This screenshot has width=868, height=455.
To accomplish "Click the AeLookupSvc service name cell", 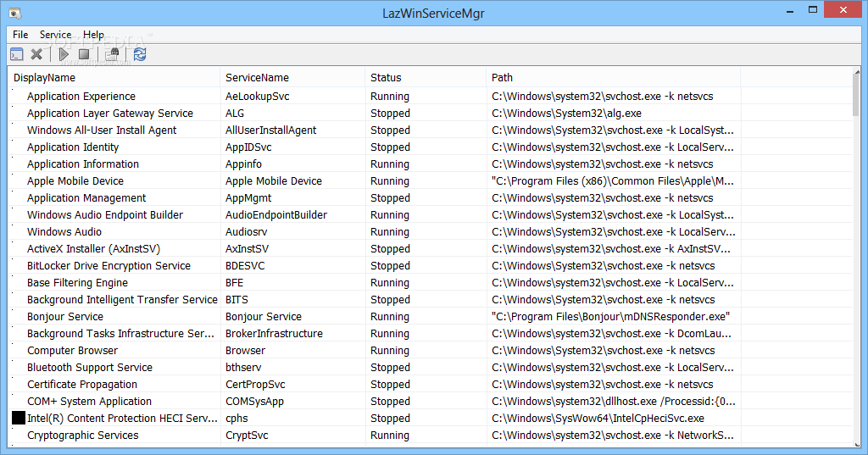I will [258, 97].
